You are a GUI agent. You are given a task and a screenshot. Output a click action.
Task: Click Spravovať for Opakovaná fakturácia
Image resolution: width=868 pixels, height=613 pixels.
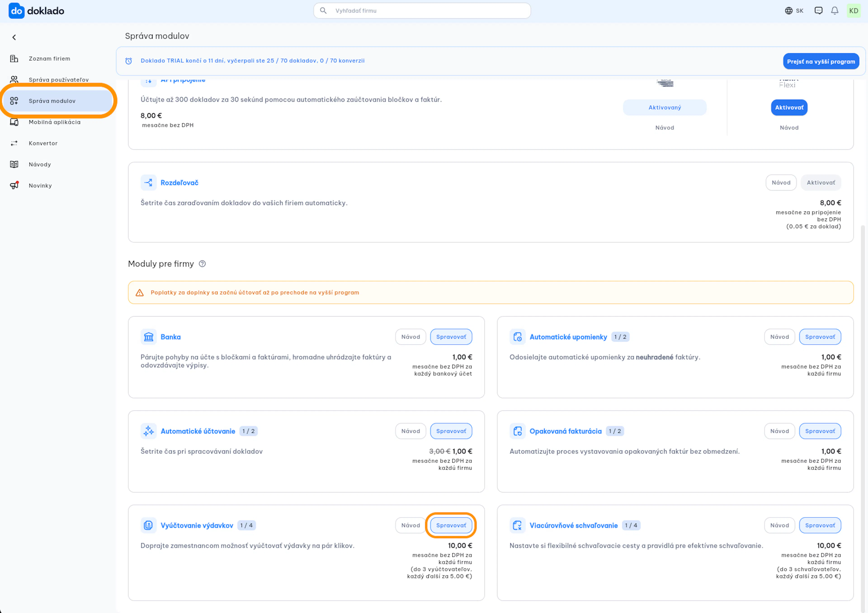pos(820,431)
